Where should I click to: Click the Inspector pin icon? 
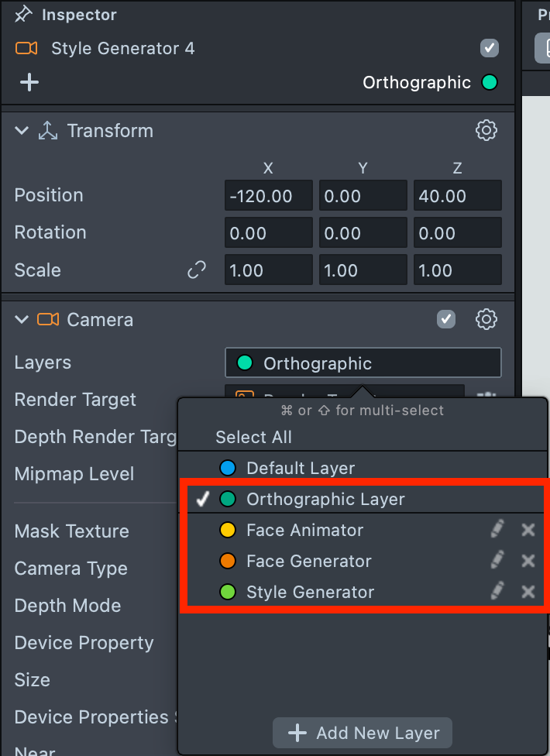[x=24, y=15]
